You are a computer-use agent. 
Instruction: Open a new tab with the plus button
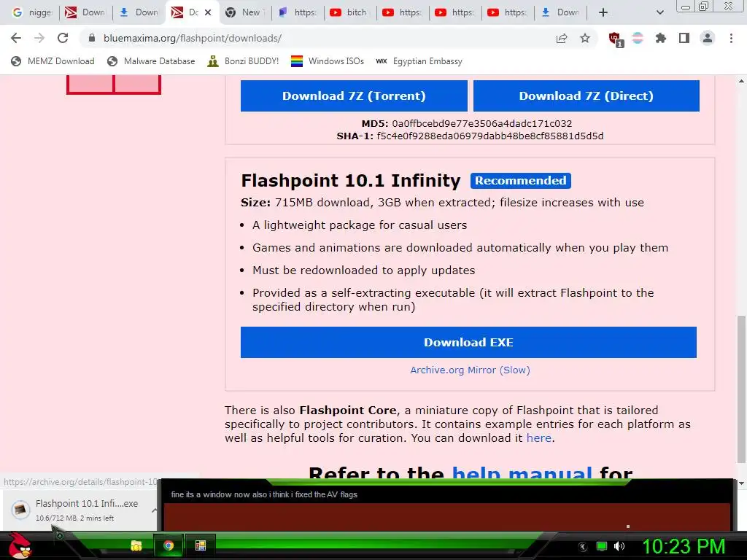[x=603, y=12]
